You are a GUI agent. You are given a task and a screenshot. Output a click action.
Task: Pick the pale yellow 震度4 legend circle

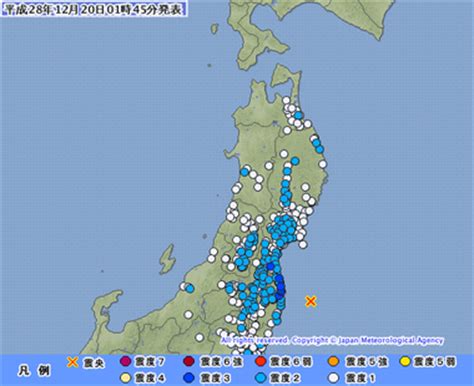point(125,378)
